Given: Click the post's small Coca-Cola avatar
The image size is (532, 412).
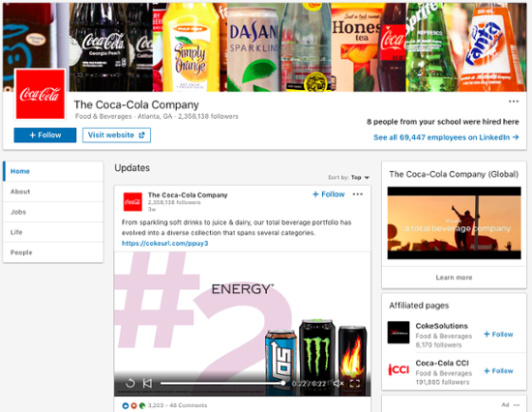Looking at the screenshot, I should pyautogui.click(x=133, y=202).
